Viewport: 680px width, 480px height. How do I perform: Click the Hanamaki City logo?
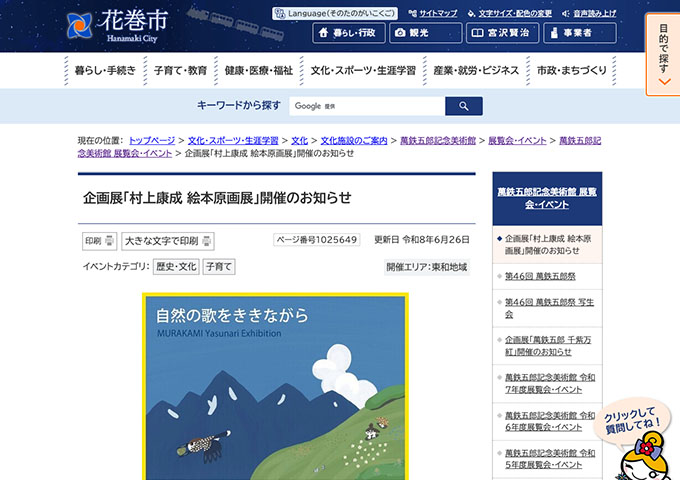coord(117,26)
